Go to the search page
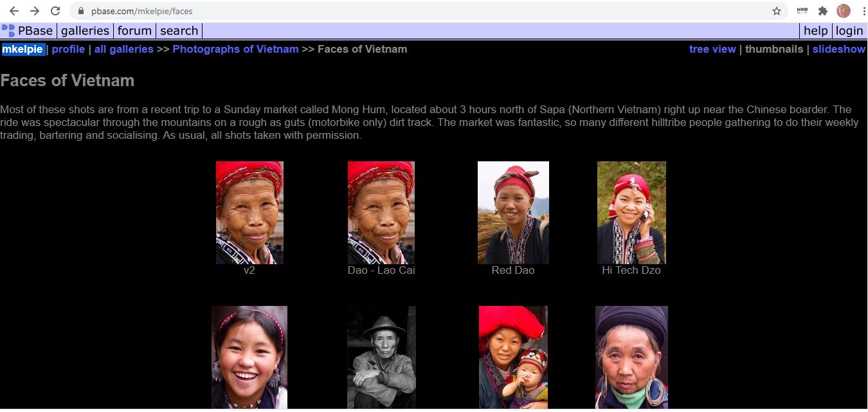This screenshot has height=412, width=868. (x=179, y=31)
